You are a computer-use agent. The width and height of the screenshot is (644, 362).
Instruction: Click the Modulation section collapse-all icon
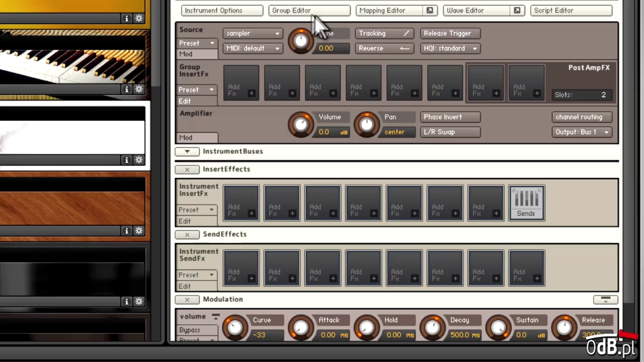tap(606, 300)
